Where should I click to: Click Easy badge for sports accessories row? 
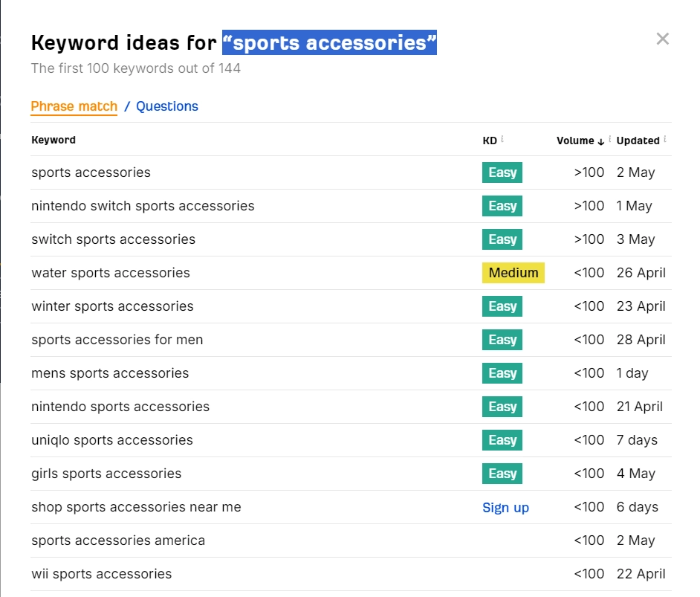[502, 172]
